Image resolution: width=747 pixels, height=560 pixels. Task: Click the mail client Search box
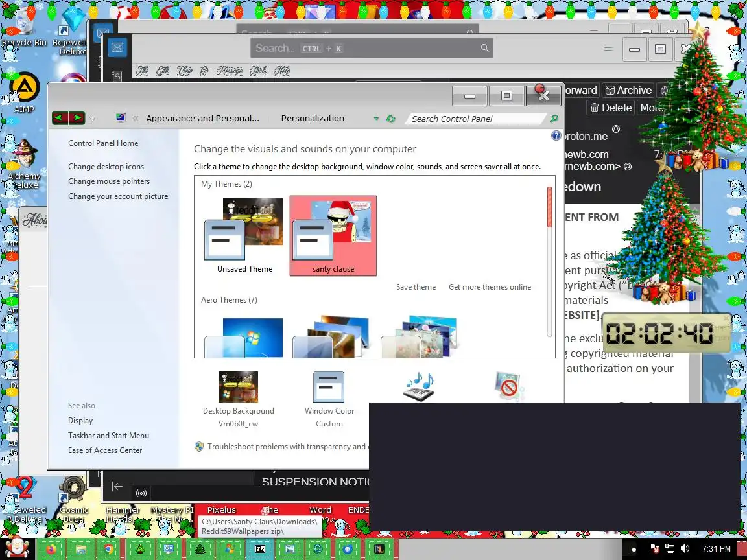(x=372, y=48)
